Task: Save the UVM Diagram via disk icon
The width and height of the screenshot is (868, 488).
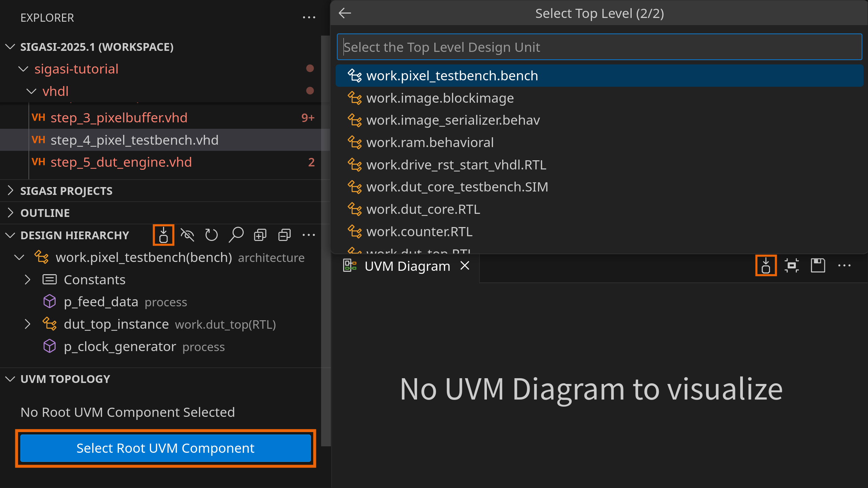Action: (x=818, y=265)
